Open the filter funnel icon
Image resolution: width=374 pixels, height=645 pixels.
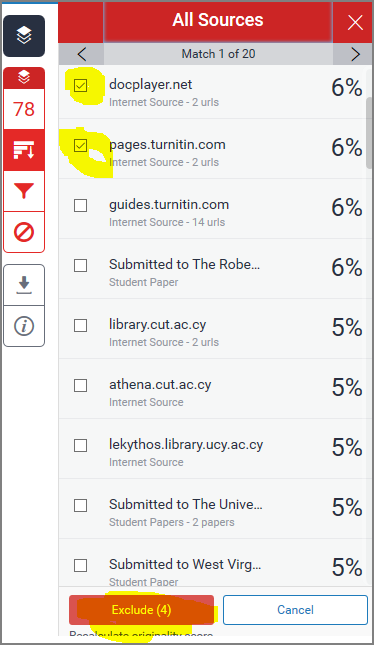(x=24, y=191)
